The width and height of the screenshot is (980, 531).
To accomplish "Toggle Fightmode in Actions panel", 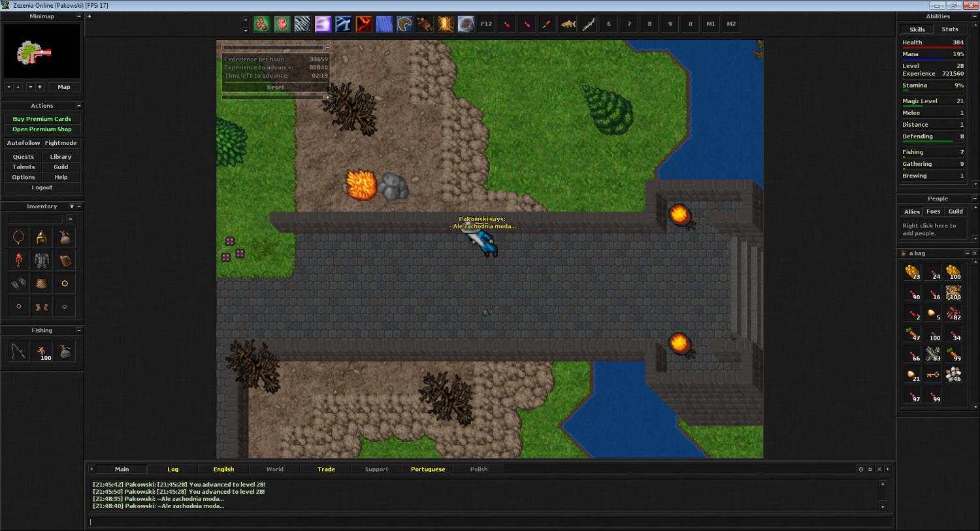I will coord(61,143).
